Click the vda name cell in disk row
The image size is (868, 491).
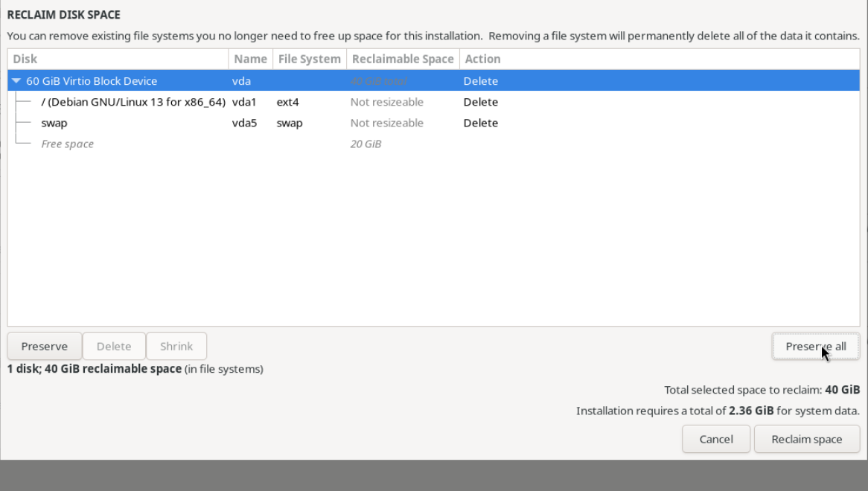tap(241, 81)
